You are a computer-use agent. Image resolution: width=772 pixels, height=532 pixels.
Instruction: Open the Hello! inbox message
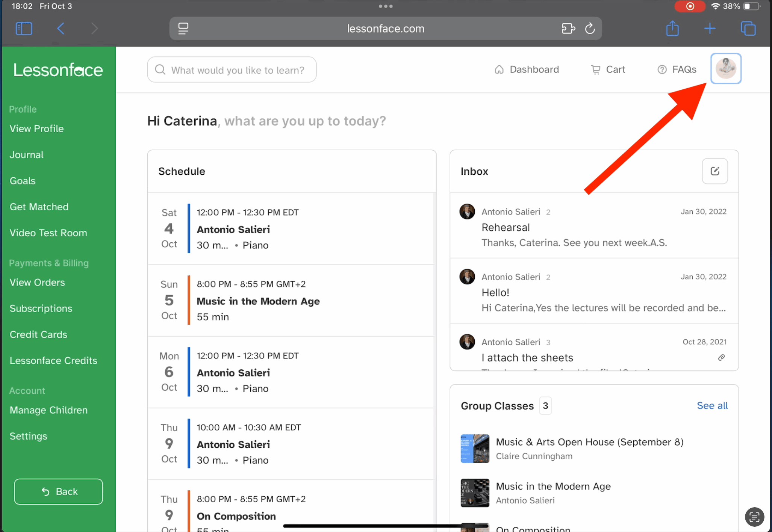(594, 291)
